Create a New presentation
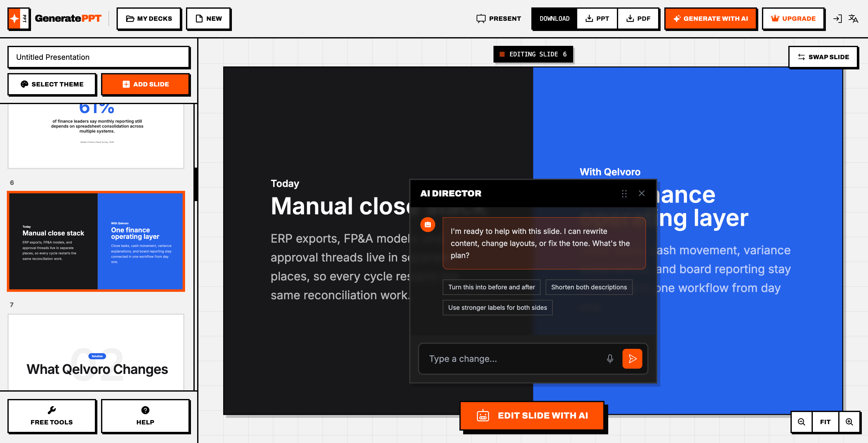Viewport: 868px width, 443px height. (208, 19)
